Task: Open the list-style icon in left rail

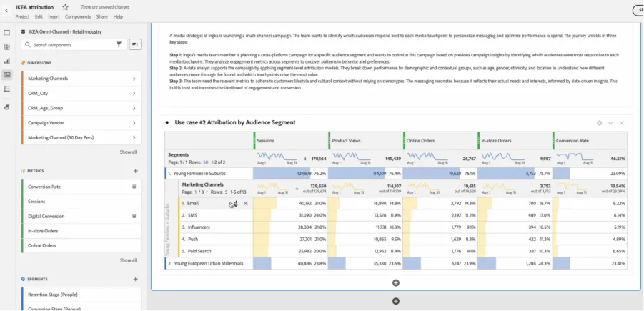Action: [x=6, y=89]
